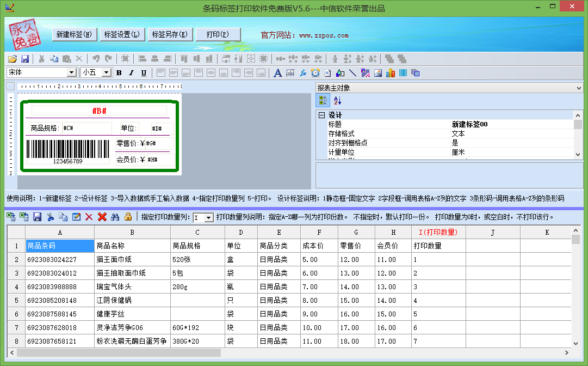
Task: Open the label file with the folder icon
Action: (12, 59)
